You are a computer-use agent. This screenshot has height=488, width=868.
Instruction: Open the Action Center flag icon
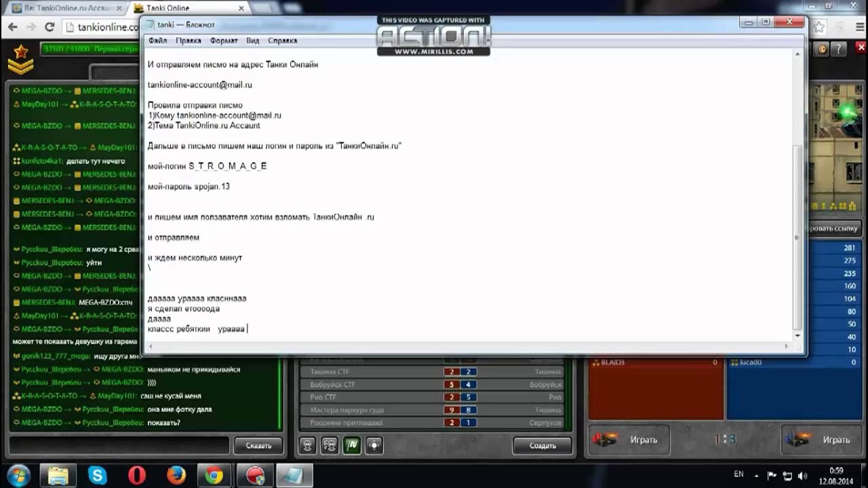pos(772,475)
